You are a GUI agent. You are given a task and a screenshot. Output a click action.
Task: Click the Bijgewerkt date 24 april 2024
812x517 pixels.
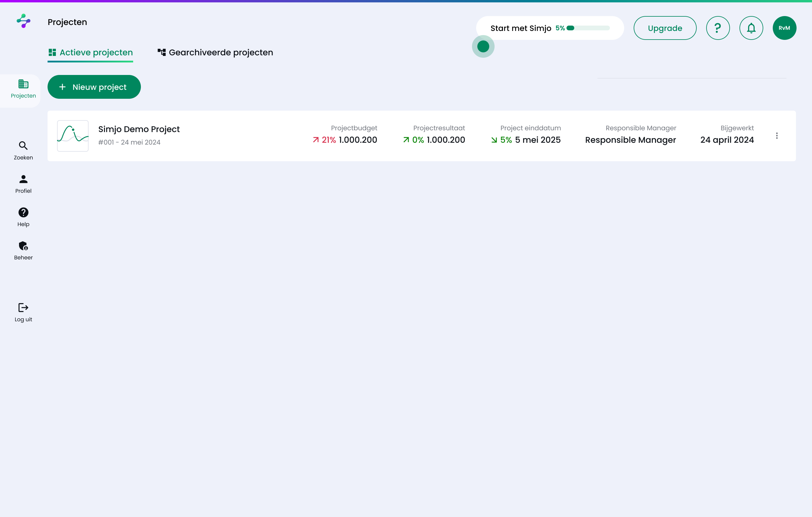[727, 140]
